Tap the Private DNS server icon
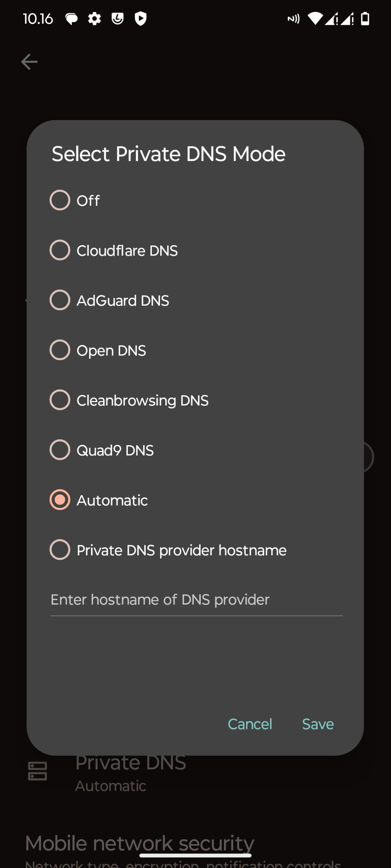 tap(37, 771)
